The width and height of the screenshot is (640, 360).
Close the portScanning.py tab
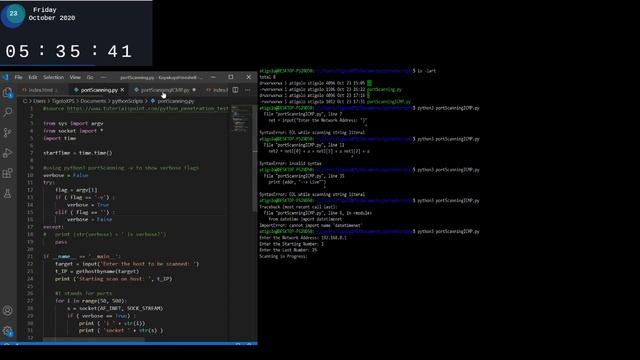pyautogui.click(x=122, y=90)
